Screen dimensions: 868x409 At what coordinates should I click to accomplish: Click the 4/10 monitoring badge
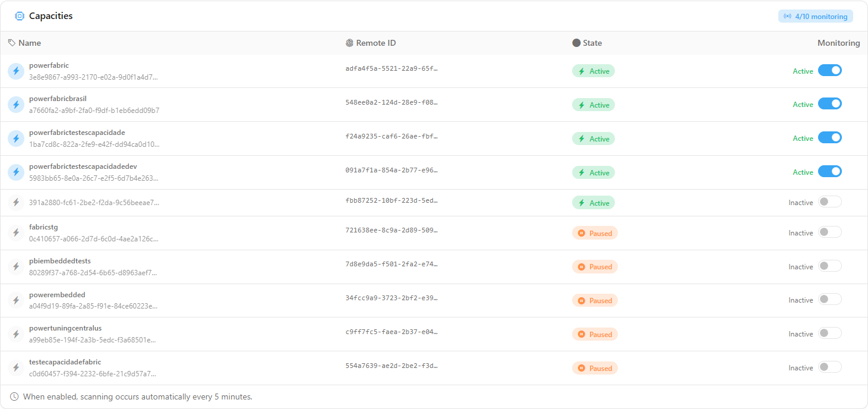(816, 17)
